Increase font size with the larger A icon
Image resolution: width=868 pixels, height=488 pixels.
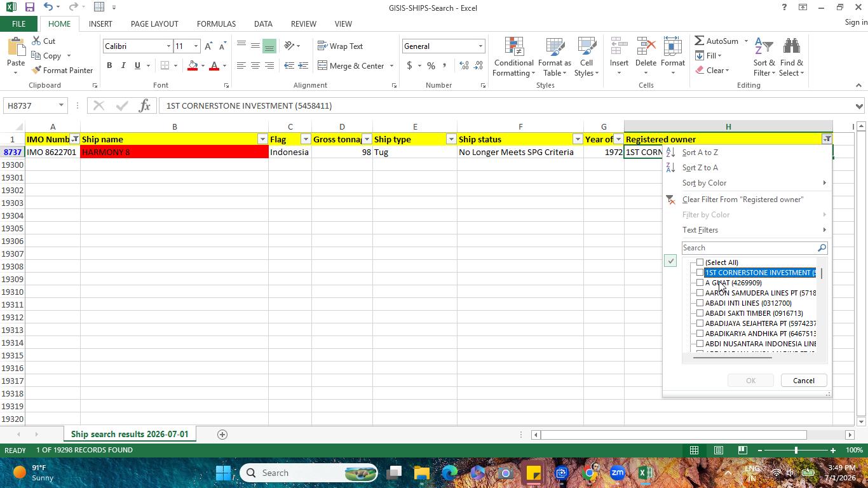(x=208, y=46)
